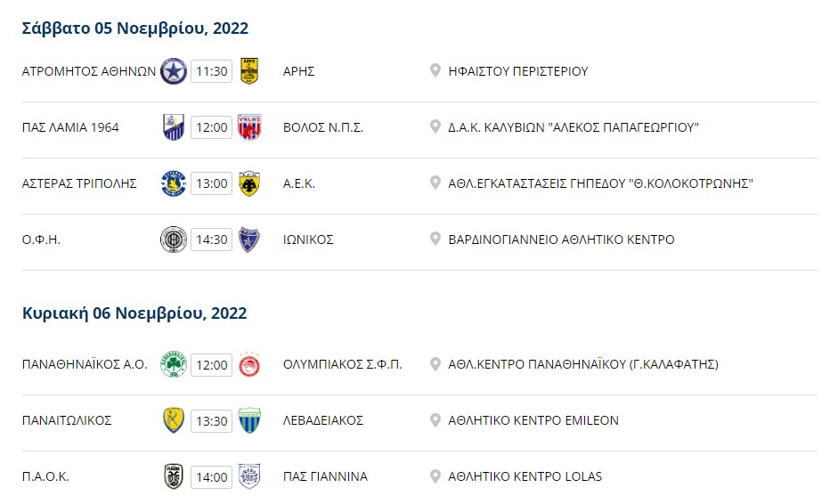Click the Volos red-blue crest
The height and width of the screenshot is (504, 838).
249,127
